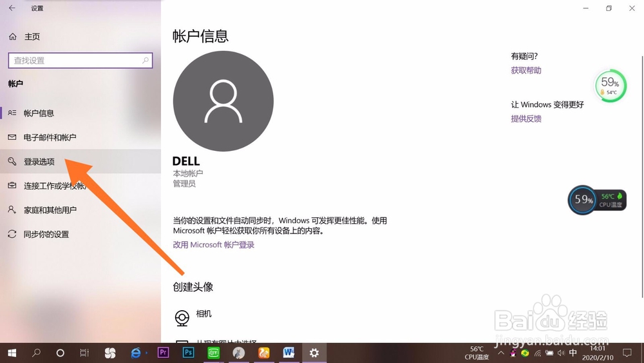Screen dimensions: 644x363
Task: Click 56℃ CPU温度 readout on taskbar
Action: tap(477, 353)
